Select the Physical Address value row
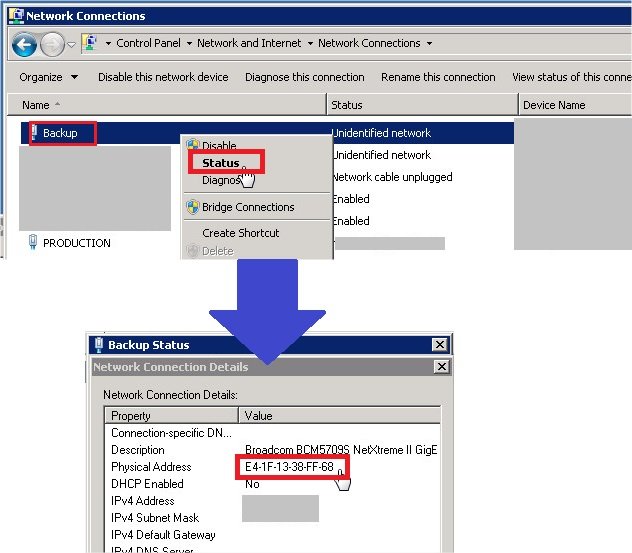632x553 pixels. tap(289, 467)
